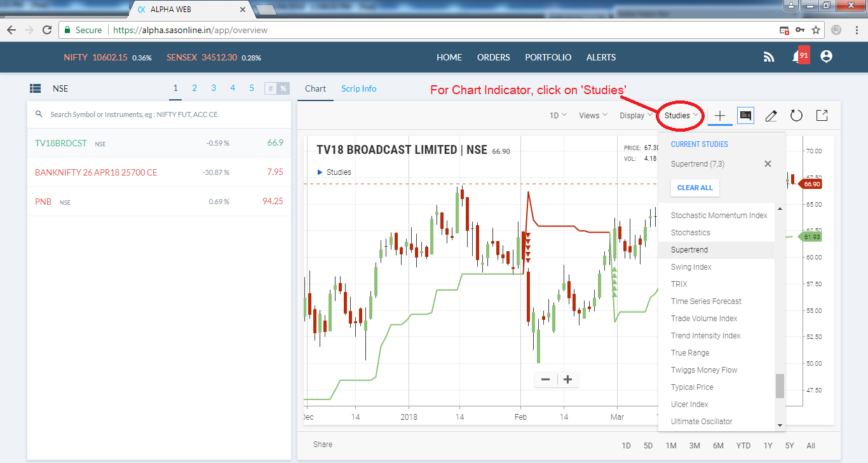
Task: Select watchlist tab 5
Action: click(252, 88)
